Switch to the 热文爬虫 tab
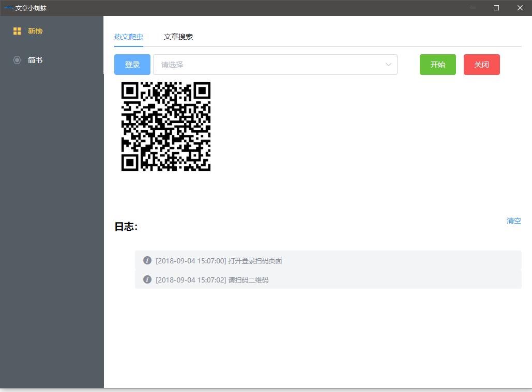532x392 pixels. (x=129, y=37)
